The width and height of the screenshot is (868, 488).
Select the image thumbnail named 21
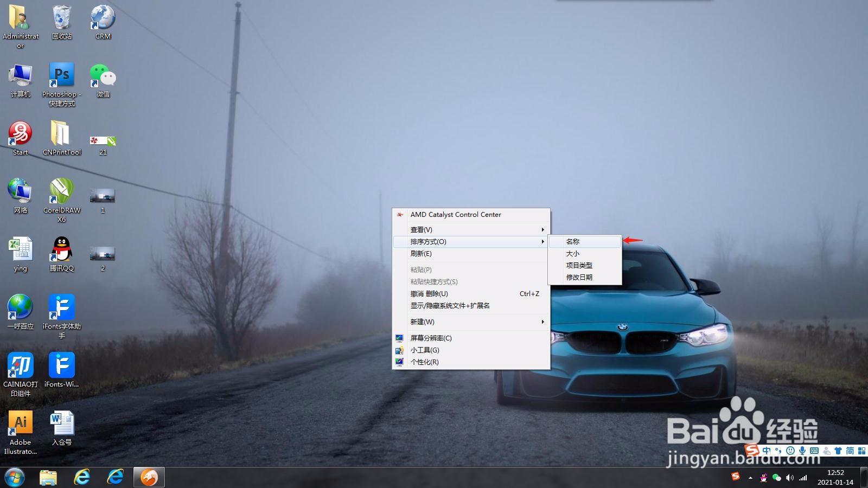tap(103, 141)
